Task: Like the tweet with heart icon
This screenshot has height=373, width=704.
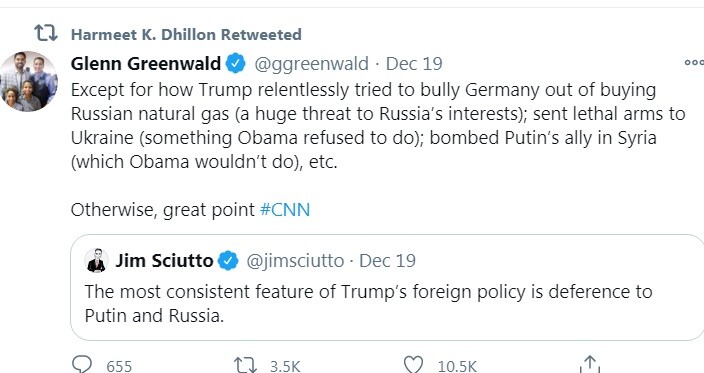Action: (413, 364)
